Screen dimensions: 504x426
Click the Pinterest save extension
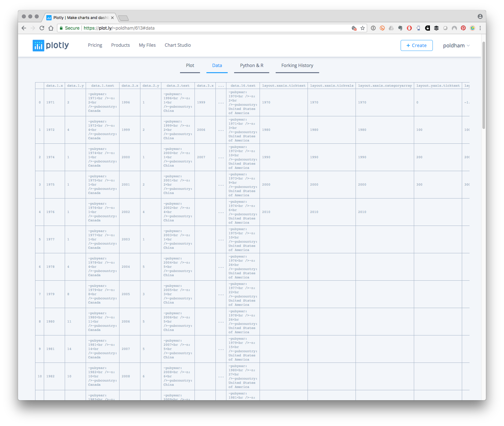[463, 28]
